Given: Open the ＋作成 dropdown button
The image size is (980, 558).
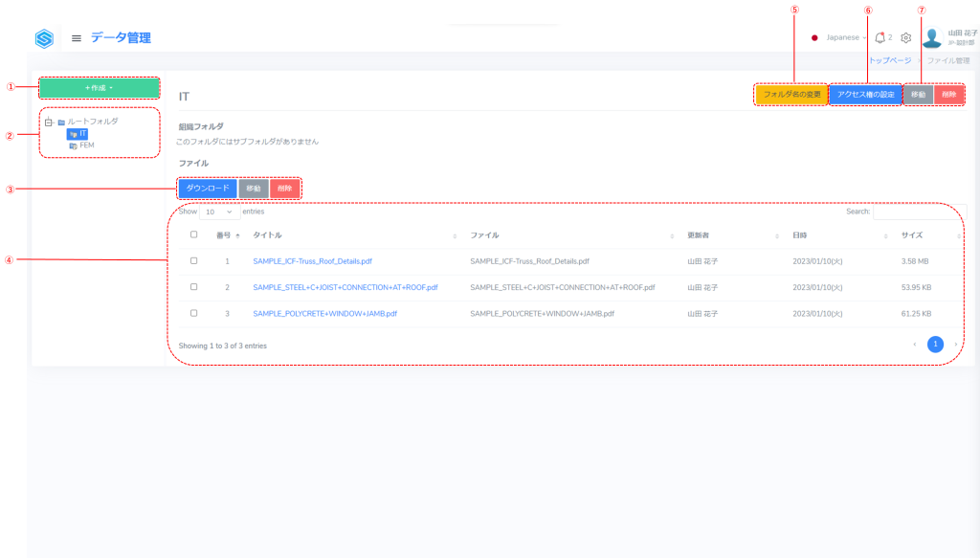Looking at the screenshot, I should point(99,88).
